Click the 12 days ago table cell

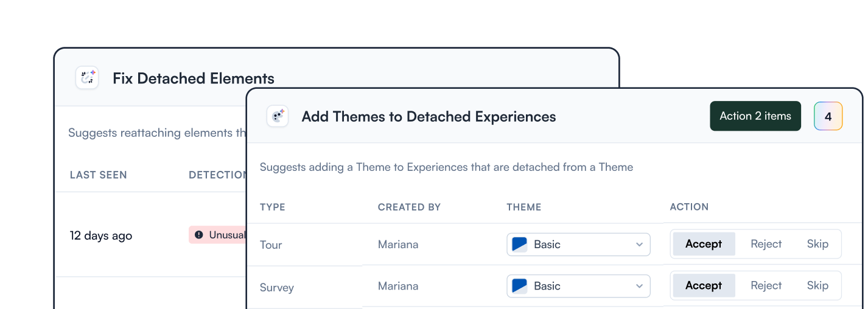click(101, 235)
